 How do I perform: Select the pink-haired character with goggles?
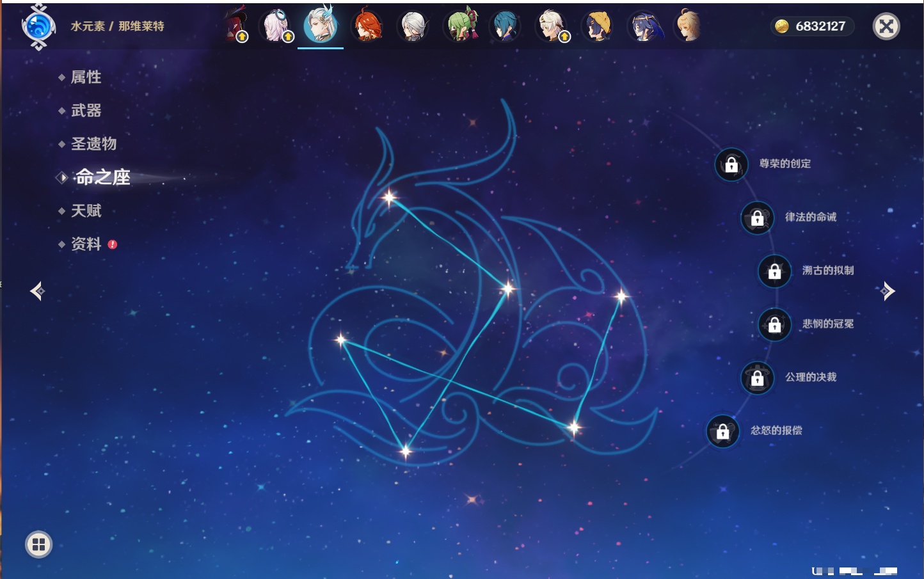pos(277,26)
